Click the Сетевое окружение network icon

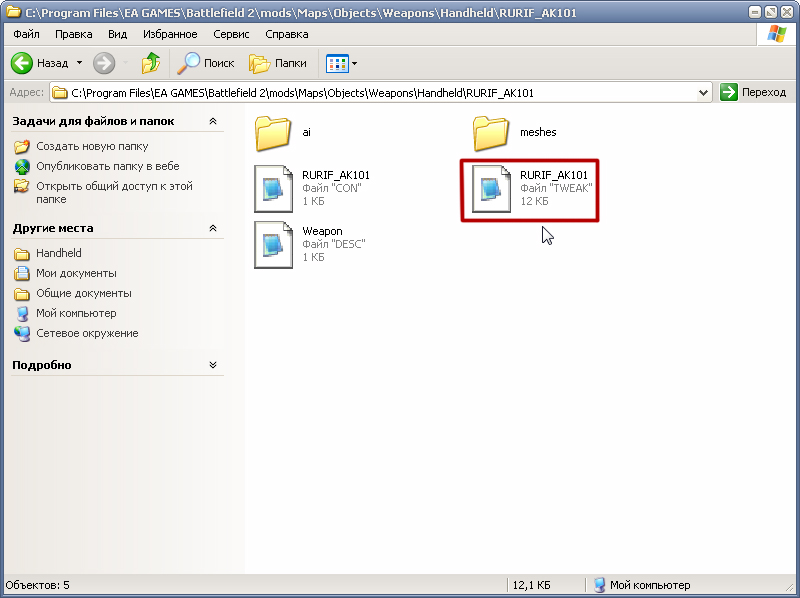[x=22, y=334]
